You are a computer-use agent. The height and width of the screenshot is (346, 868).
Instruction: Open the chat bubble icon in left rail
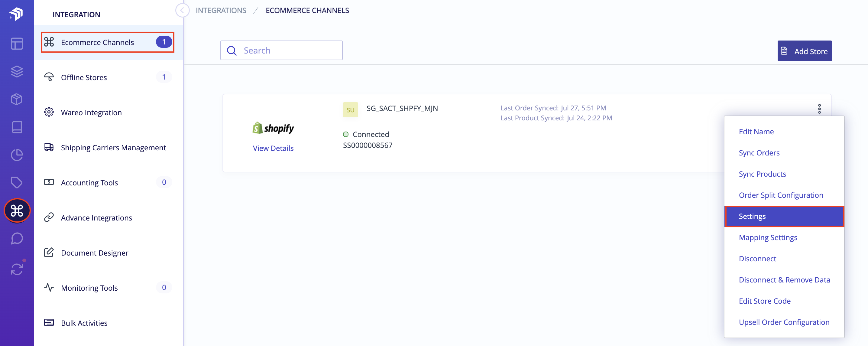17,238
